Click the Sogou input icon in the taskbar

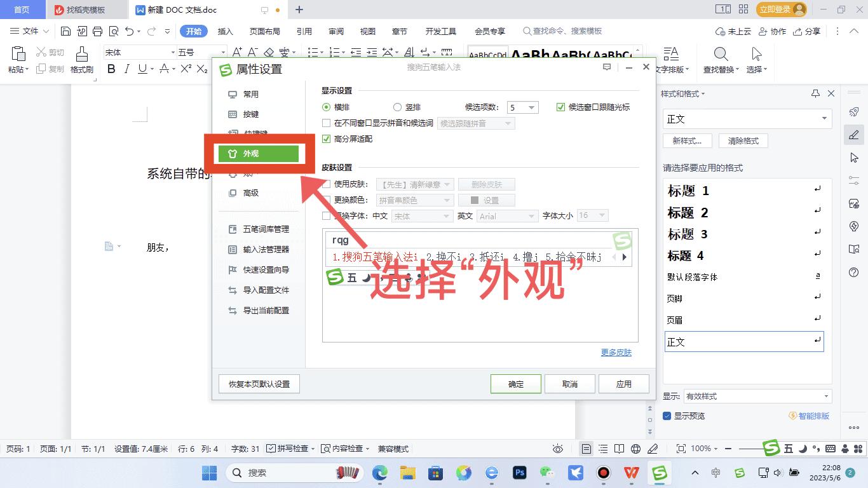pyautogui.click(x=660, y=473)
